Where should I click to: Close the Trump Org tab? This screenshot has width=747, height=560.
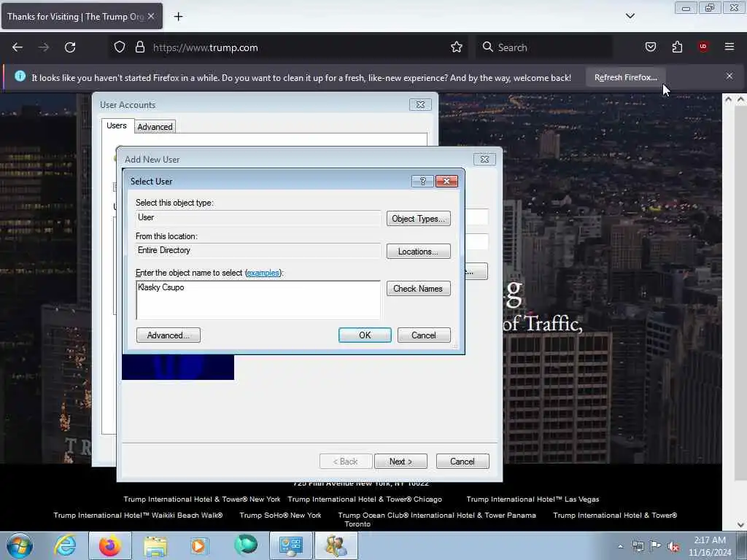click(x=151, y=16)
